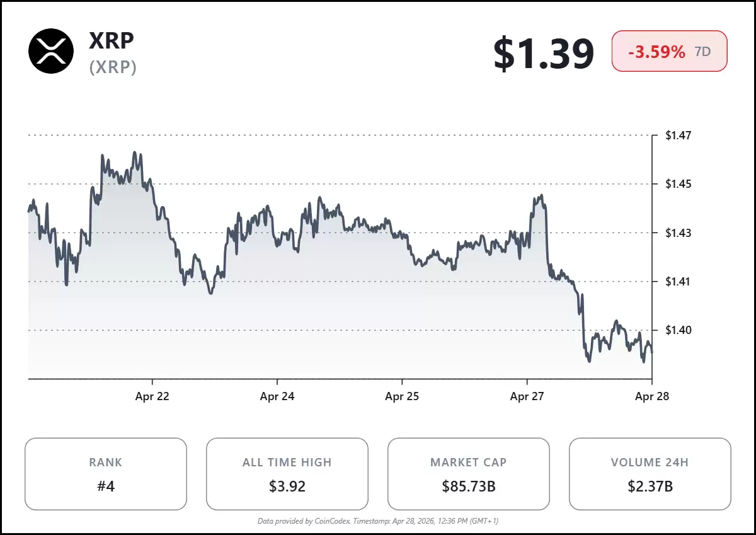Screen dimensions: 756x535
Task: Click the Apr 27 date label
Action: click(527, 396)
